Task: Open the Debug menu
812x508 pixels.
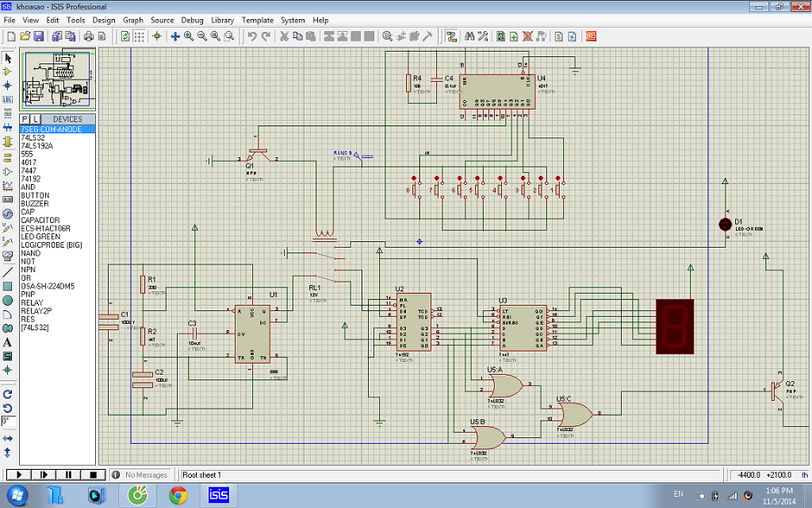Action: tap(192, 20)
